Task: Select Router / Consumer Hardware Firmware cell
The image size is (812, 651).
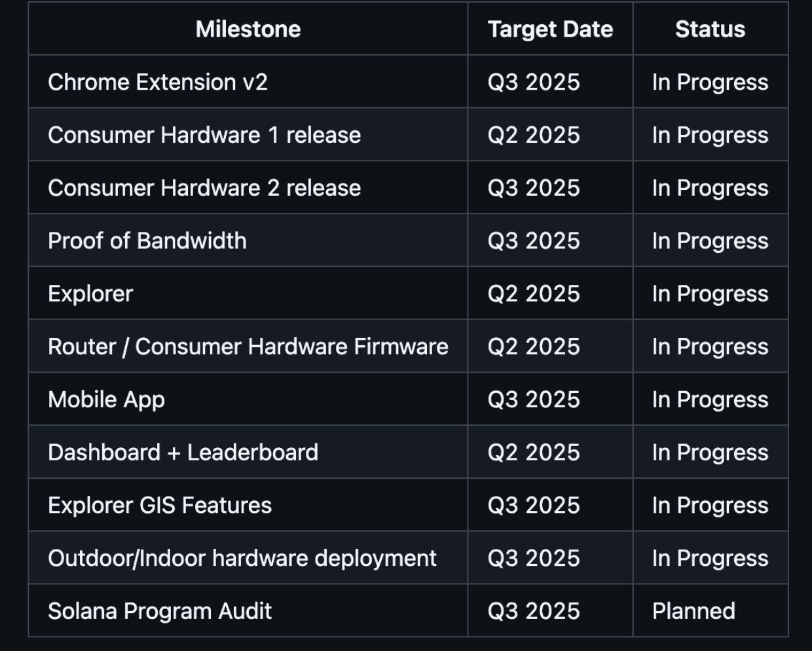Action: click(x=248, y=346)
